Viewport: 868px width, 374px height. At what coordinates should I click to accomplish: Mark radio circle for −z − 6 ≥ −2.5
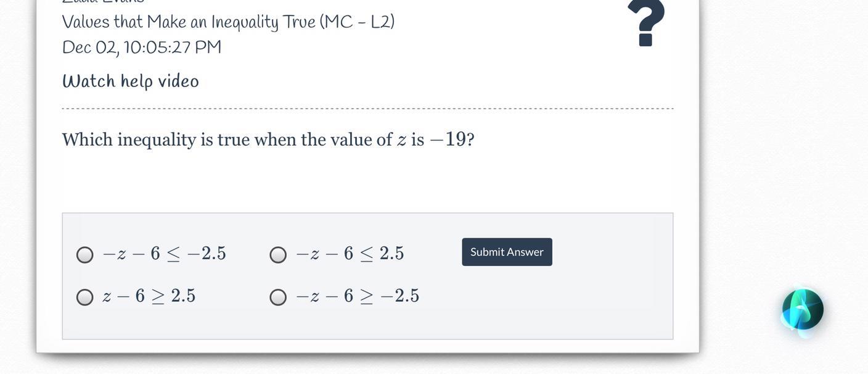278,297
